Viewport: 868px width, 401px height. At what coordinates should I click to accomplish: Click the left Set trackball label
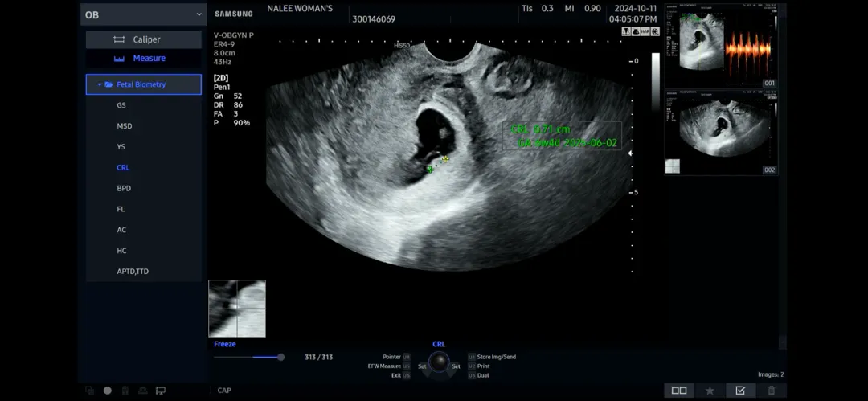pos(422,366)
